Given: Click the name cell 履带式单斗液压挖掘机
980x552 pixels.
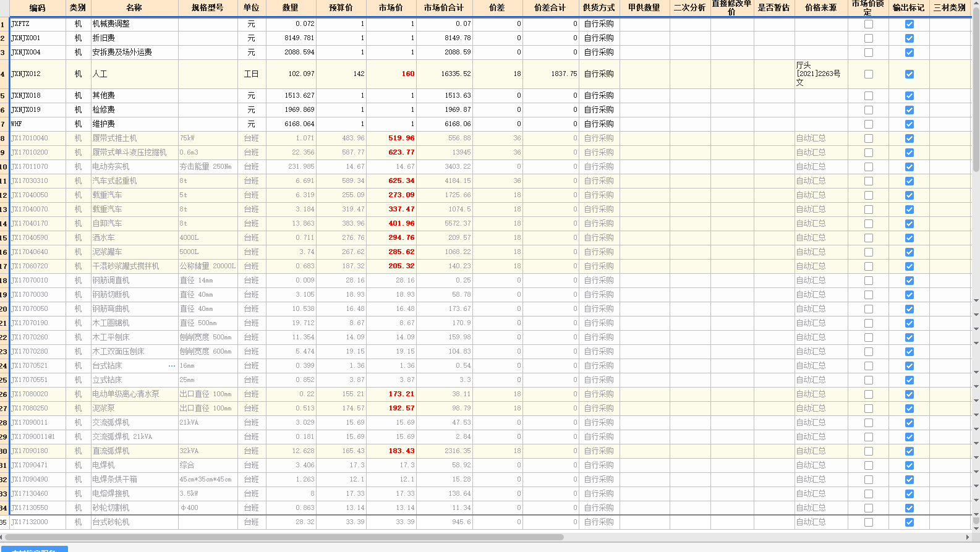Looking at the screenshot, I should 134,153.
